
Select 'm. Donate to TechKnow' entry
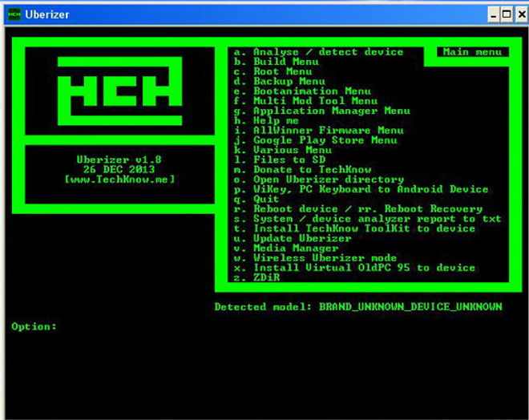[x=302, y=169]
